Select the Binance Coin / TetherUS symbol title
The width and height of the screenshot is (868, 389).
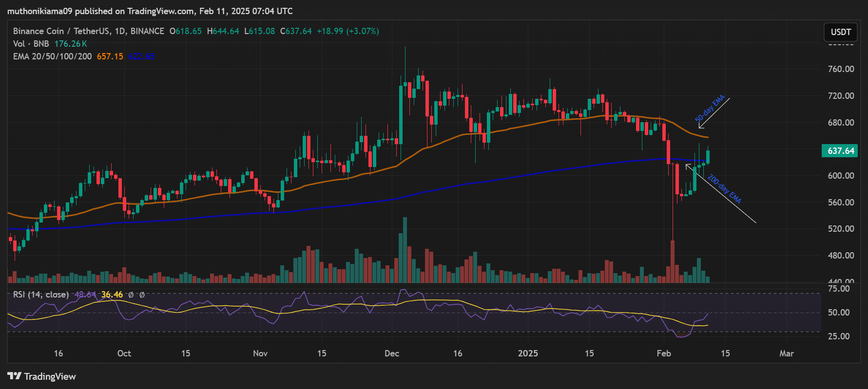(88, 31)
